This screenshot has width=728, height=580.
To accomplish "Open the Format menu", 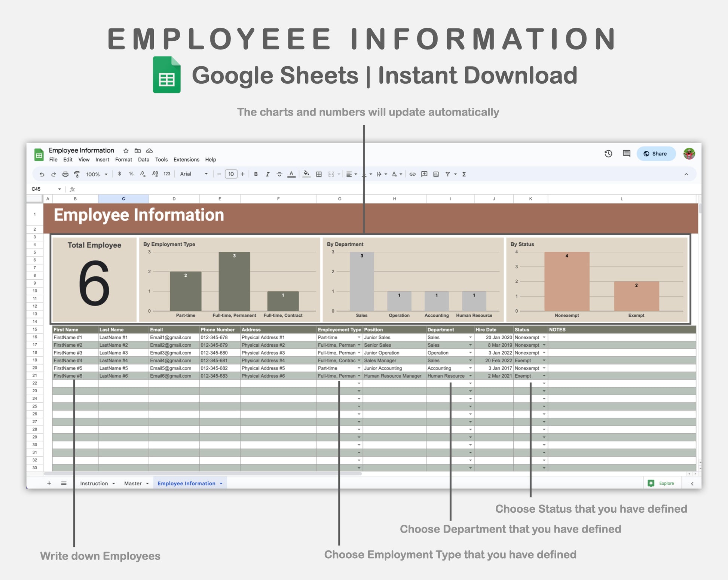I will pos(123,160).
